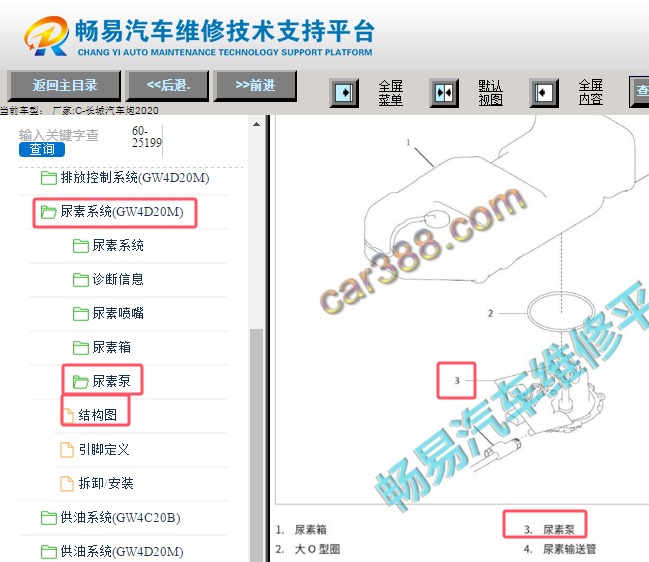Click open-folder icon beside 尿素系统(GW4D20M)

click(49, 212)
